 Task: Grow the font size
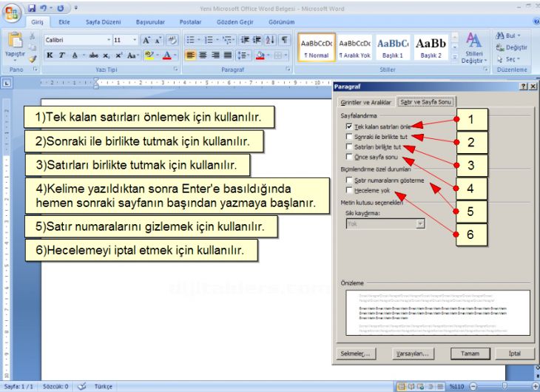[x=146, y=40]
